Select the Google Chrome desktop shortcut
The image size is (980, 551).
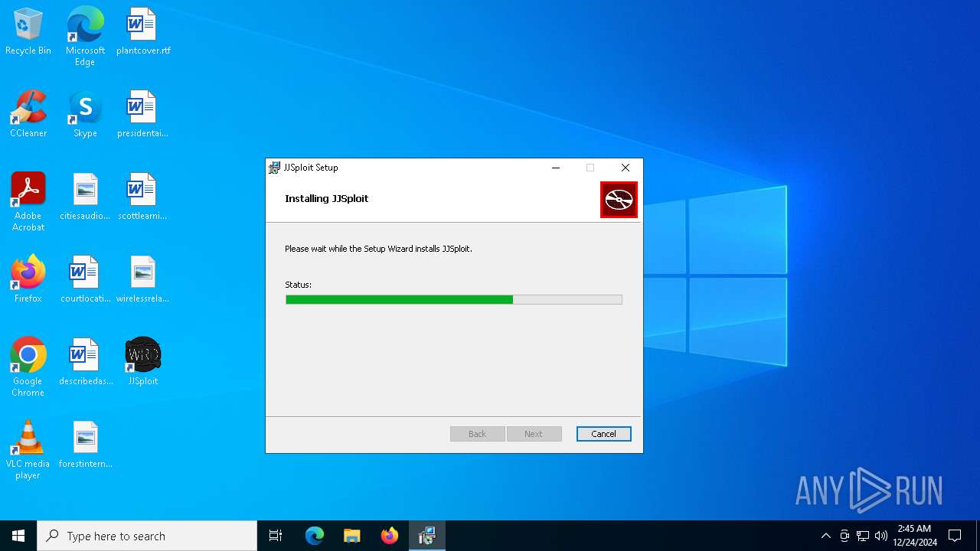pyautogui.click(x=28, y=367)
